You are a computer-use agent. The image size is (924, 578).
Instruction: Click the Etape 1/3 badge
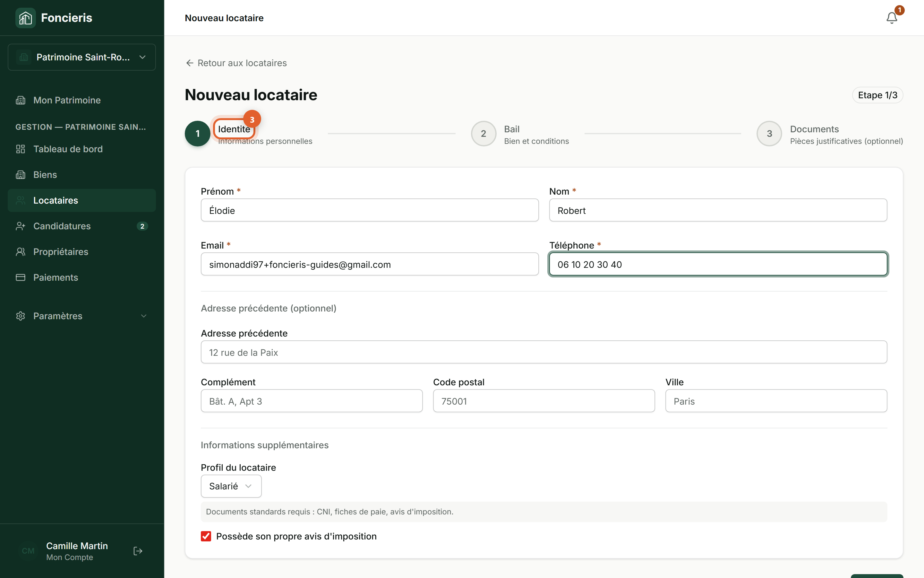coord(877,95)
